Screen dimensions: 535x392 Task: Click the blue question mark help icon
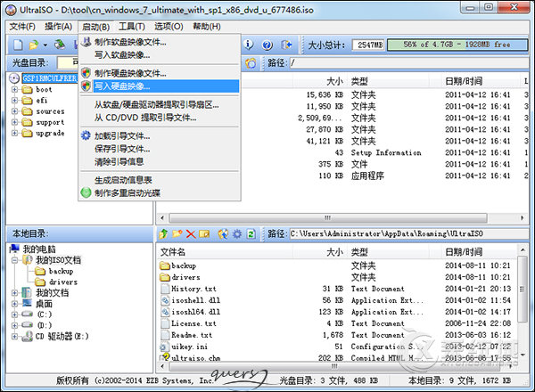[267, 45]
